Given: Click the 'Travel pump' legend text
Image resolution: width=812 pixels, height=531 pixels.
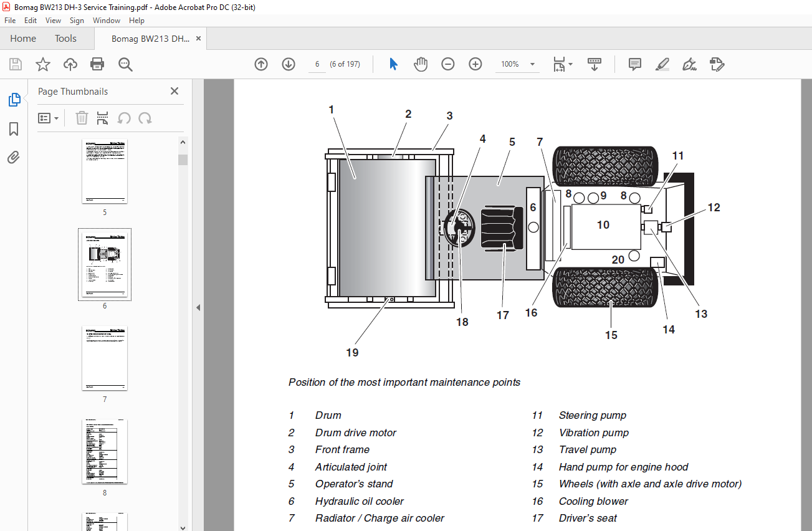Looking at the screenshot, I should click(x=587, y=449).
